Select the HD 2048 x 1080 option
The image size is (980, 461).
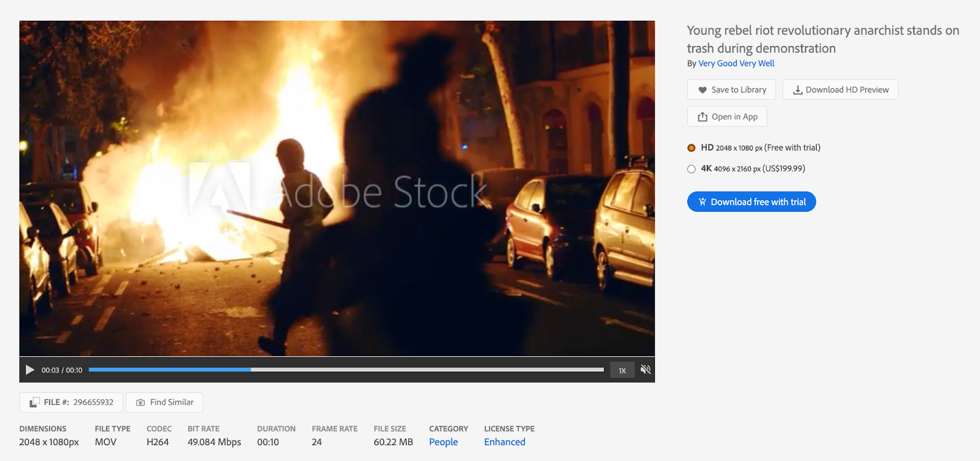click(x=692, y=148)
